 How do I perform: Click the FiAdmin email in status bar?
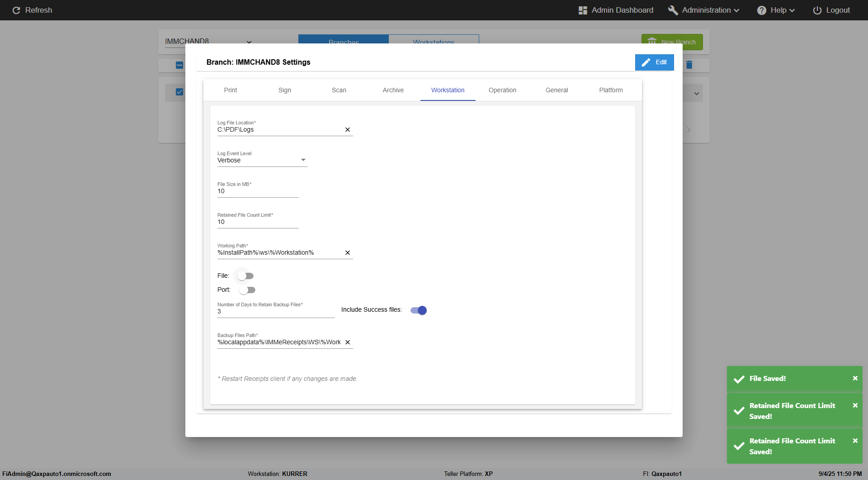tap(57, 474)
